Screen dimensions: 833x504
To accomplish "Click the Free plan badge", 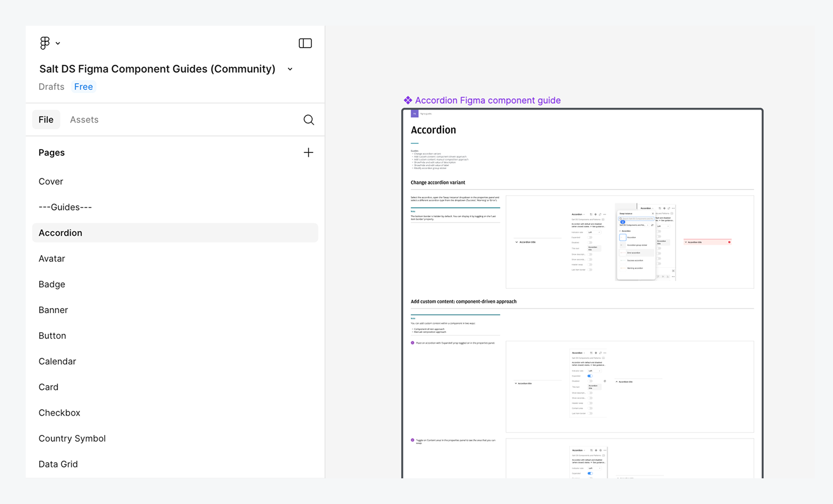I will 84,87.
